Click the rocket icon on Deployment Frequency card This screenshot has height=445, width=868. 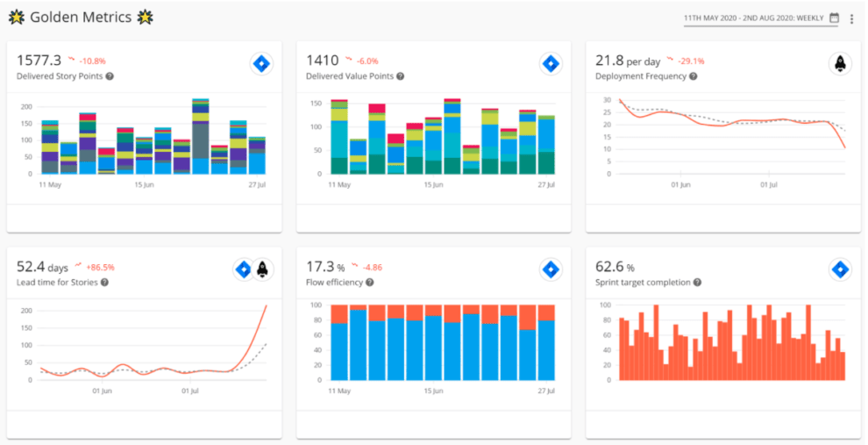click(x=840, y=64)
